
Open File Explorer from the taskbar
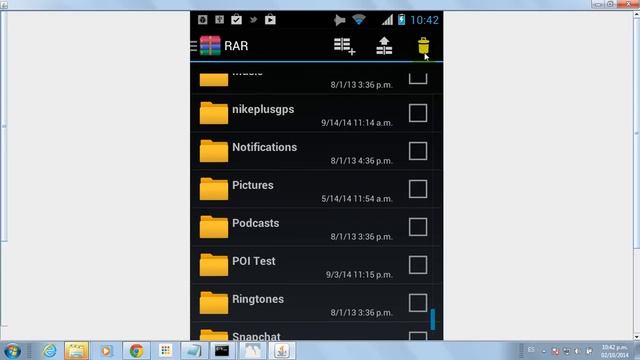(x=76, y=351)
